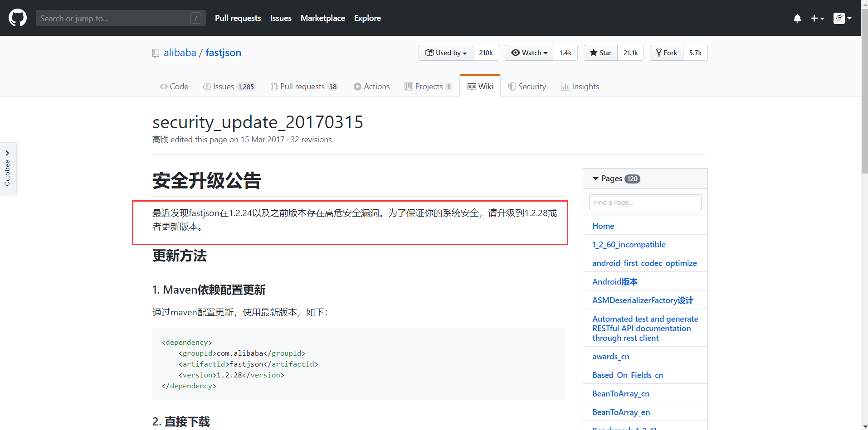The width and height of the screenshot is (868, 430).
Task: Click the slash shortcut icon in search
Action: coord(196,18)
